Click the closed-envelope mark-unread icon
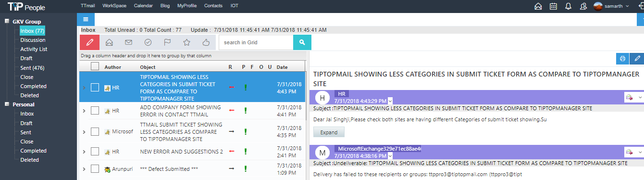The width and height of the screenshot is (644, 180). pos(128,42)
